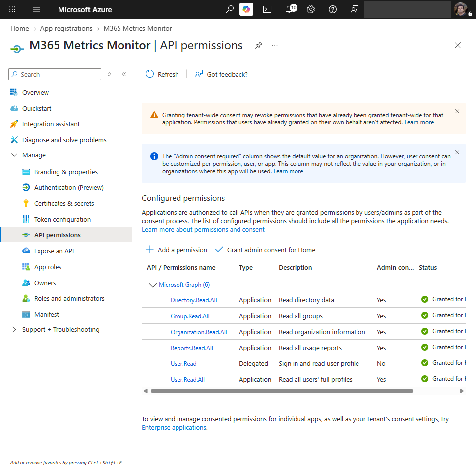Open the Azure portal app launcher grid
The height and width of the screenshot is (468, 476).
point(12,9)
